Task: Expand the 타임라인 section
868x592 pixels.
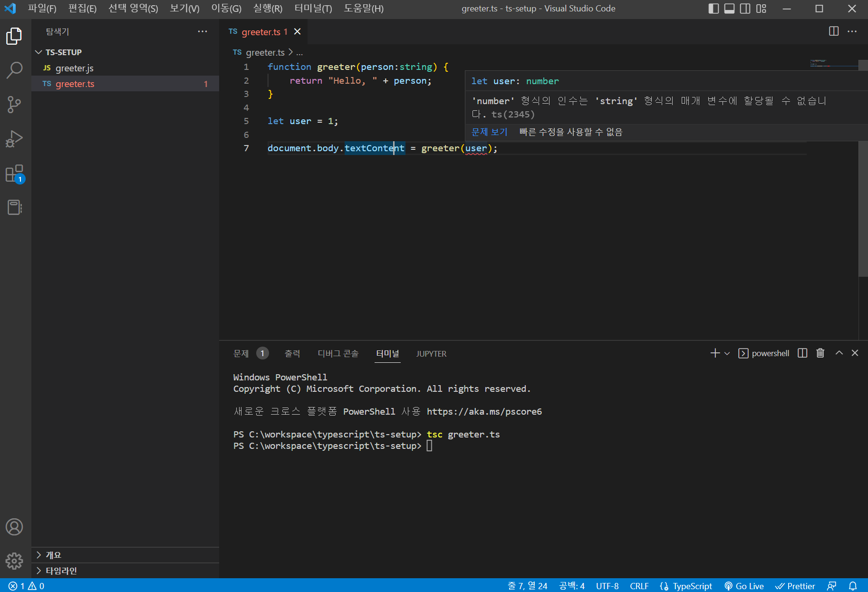Action: pos(125,571)
